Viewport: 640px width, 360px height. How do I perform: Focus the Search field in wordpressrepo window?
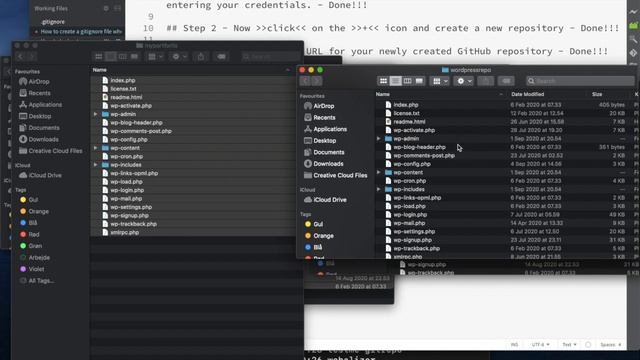[580, 81]
